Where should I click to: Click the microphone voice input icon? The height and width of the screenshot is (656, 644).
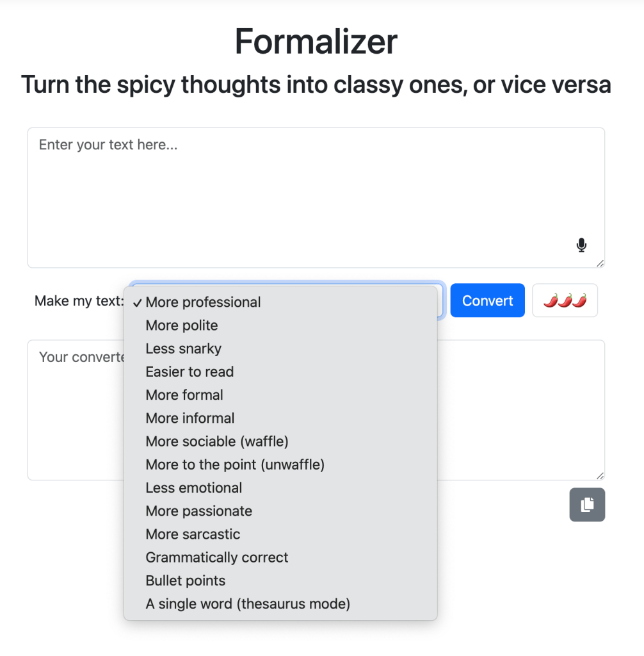click(x=581, y=245)
